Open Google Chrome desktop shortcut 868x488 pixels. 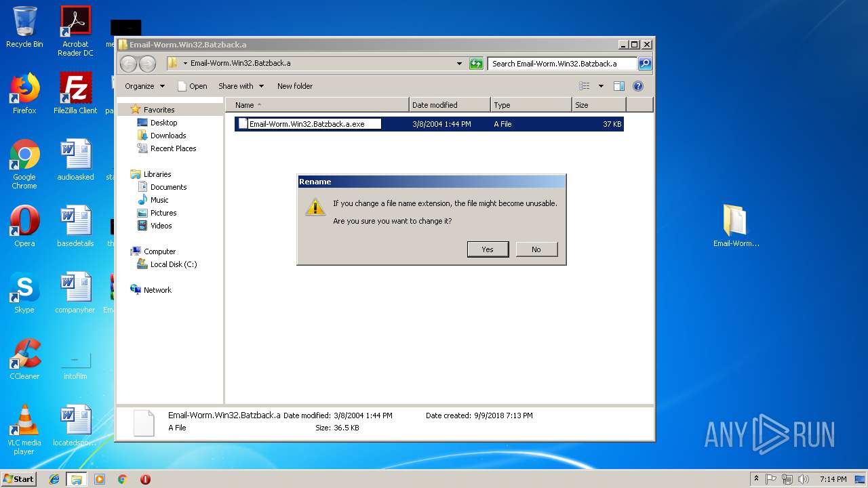pos(24,165)
